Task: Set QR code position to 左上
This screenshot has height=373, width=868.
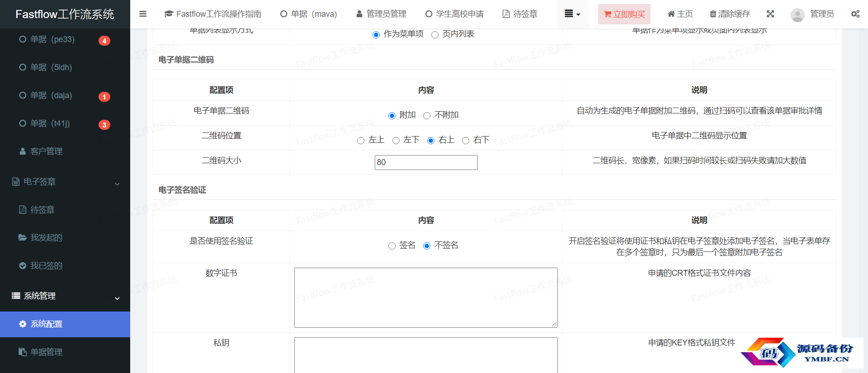Action: [x=361, y=141]
